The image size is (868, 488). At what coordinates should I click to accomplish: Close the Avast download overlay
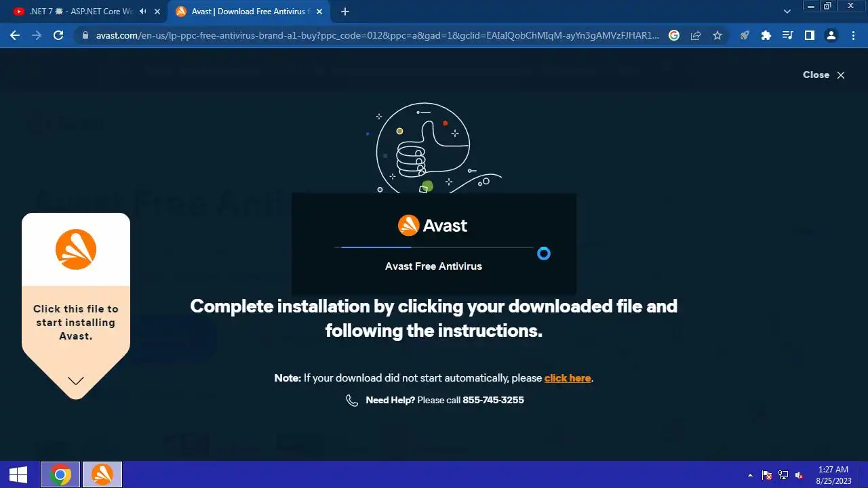824,75
